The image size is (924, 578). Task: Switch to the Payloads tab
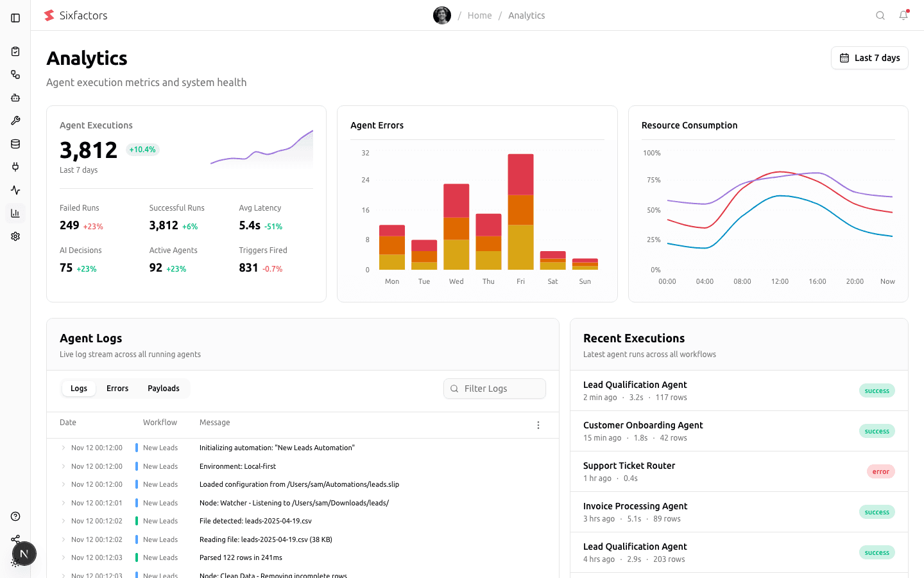tap(164, 389)
